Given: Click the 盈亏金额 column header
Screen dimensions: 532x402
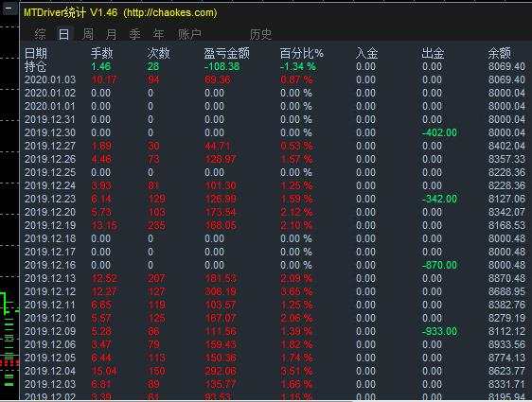Looking at the screenshot, I should click(x=226, y=53).
